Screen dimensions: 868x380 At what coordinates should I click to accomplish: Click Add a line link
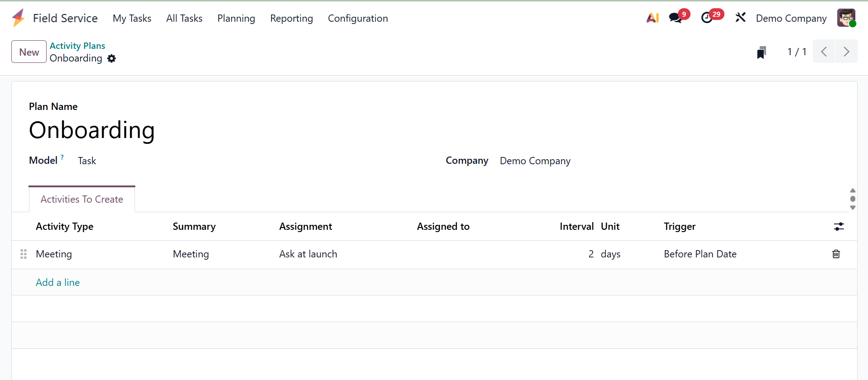pos(58,283)
